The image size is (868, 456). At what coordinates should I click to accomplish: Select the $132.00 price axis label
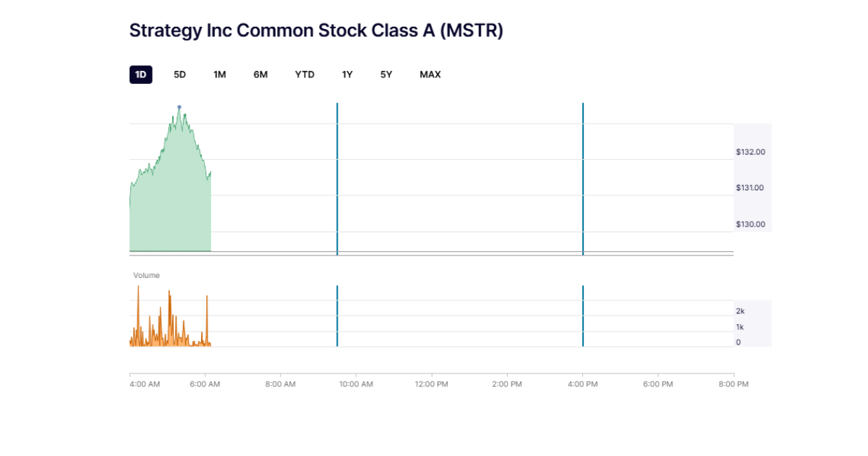(x=751, y=152)
